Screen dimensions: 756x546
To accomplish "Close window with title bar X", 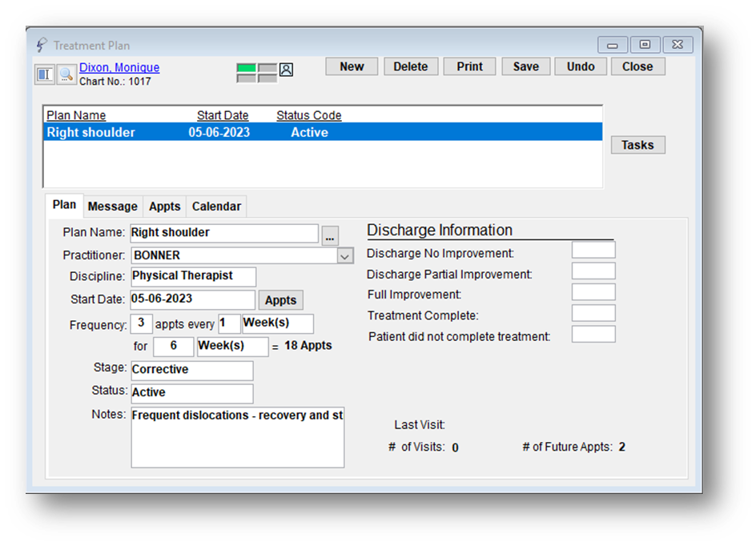I will tap(678, 45).
